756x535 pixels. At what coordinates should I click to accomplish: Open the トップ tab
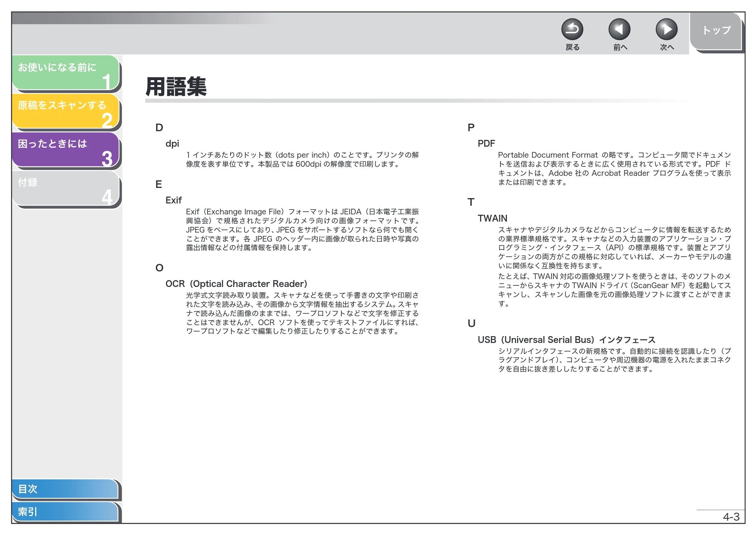pos(716,31)
